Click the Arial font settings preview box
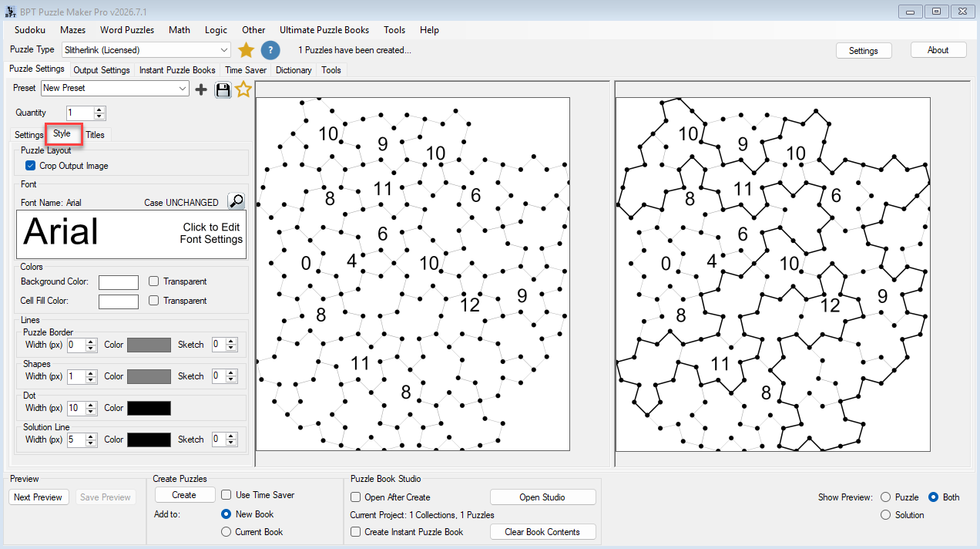Viewport: 980px width, 549px height. click(131, 234)
